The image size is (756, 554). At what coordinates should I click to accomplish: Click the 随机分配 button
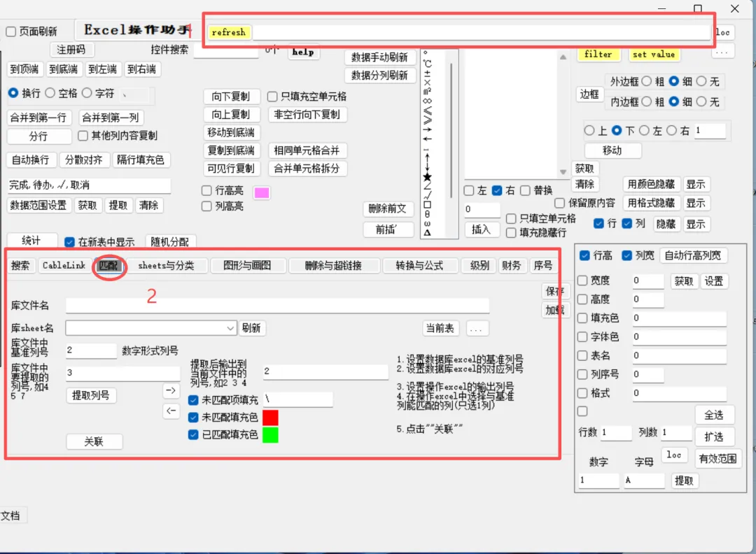[170, 242]
